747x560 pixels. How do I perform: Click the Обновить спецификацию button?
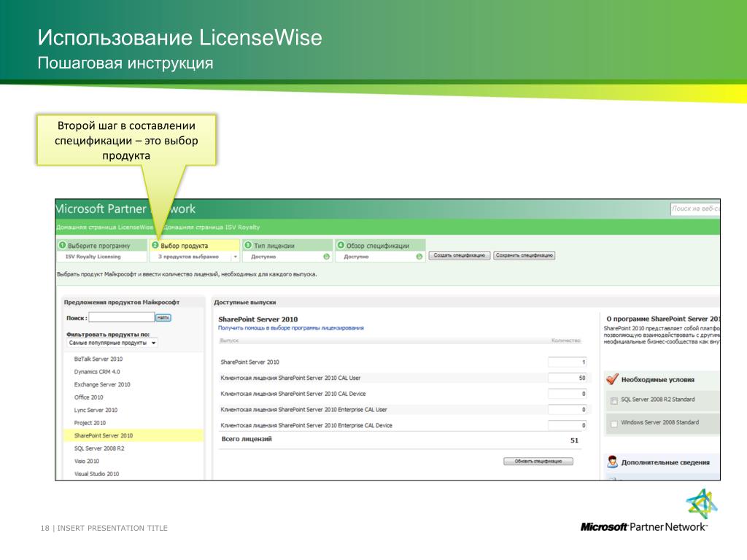pos(538,461)
